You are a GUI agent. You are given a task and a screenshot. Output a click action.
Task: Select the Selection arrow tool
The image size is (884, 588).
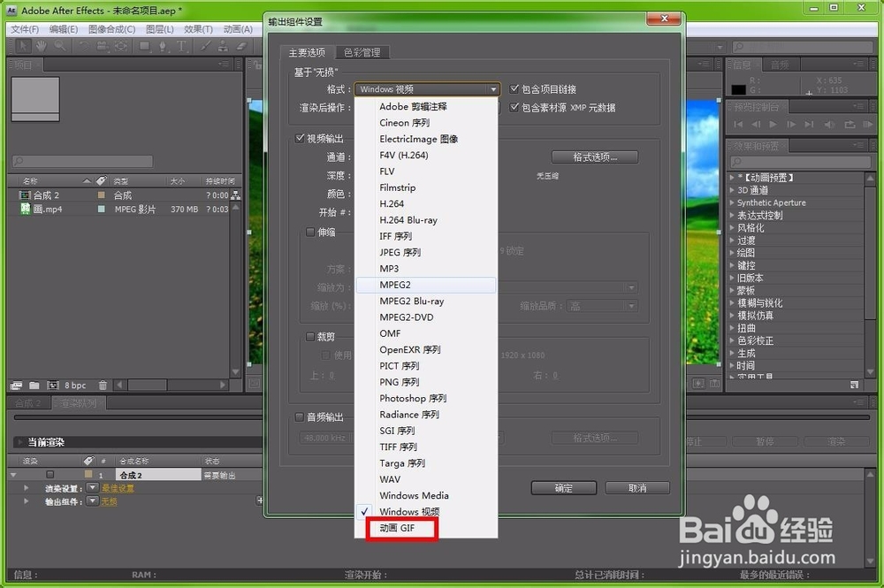(x=23, y=46)
